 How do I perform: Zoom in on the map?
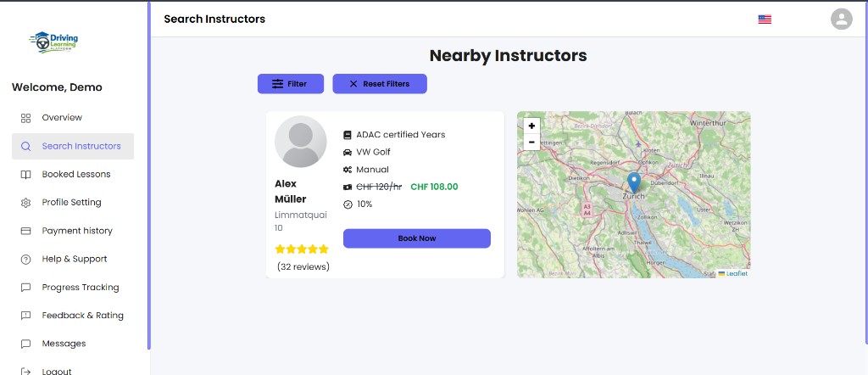pos(531,126)
